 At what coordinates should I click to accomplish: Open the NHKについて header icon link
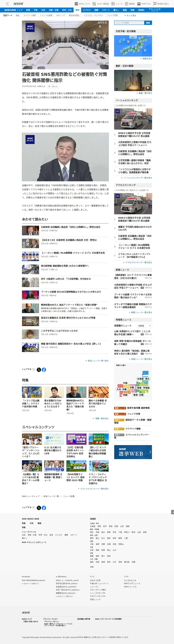coord(82,4)
